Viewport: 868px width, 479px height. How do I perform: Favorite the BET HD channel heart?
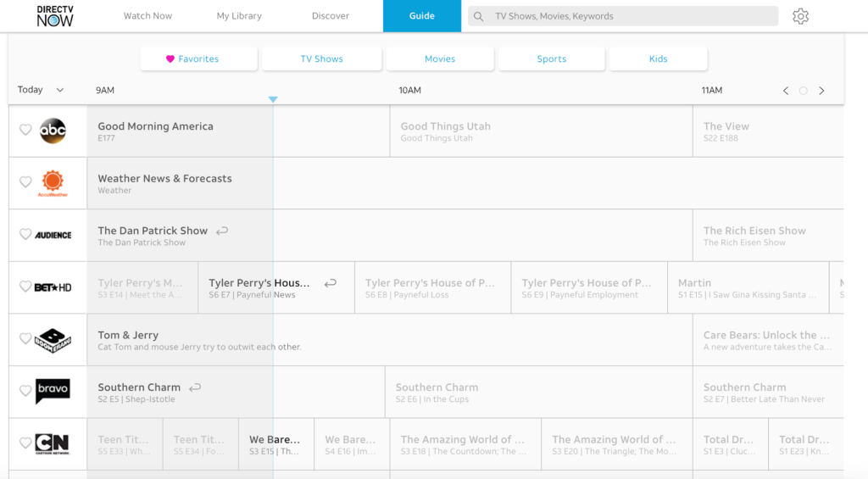[x=25, y=287]
